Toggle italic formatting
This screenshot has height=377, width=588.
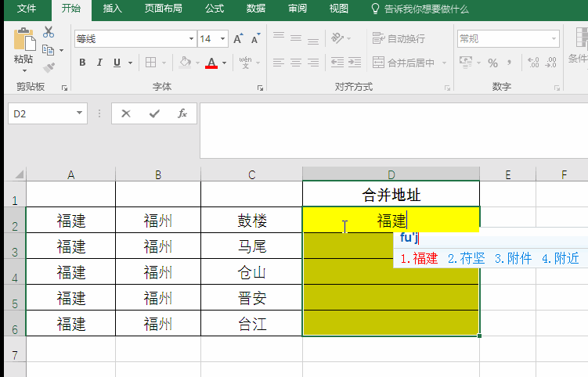(x=99, y=63)
